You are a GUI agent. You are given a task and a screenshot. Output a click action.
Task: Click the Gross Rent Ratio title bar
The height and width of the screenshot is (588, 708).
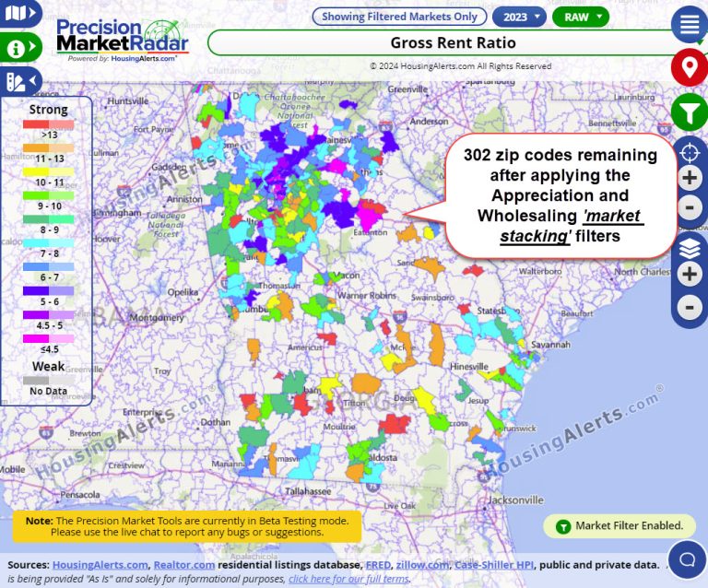[x=452, y=43]
